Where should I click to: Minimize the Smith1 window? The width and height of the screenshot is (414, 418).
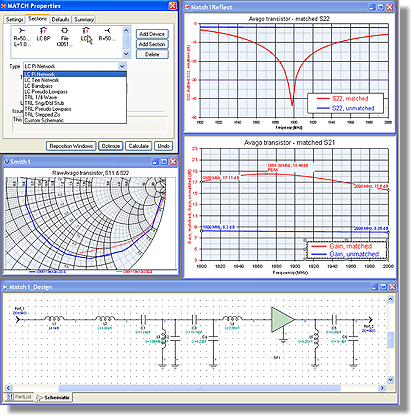pos(155,162)
